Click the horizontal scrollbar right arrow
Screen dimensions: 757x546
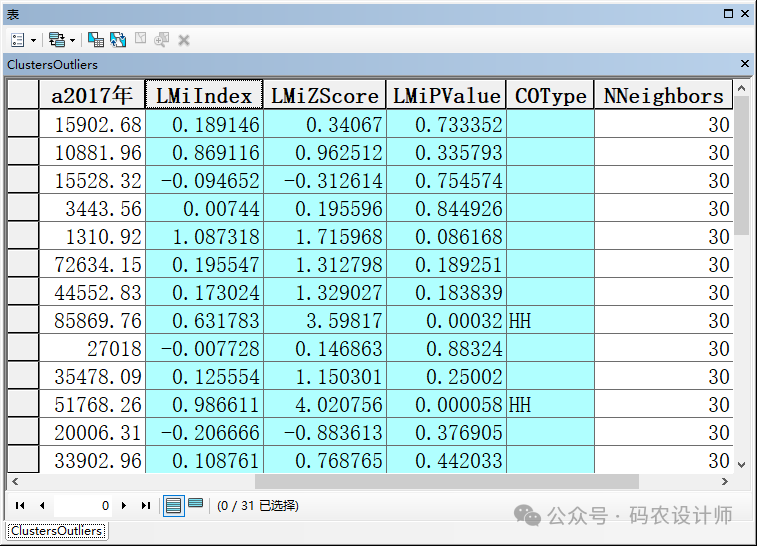click(x=726, y=481)
